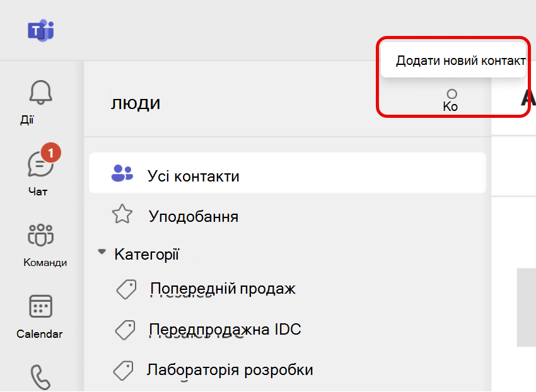This screenshot has height=392, width=536.
Task: Click the star icon beside Уподобання
Action: (x=122, y=214)
